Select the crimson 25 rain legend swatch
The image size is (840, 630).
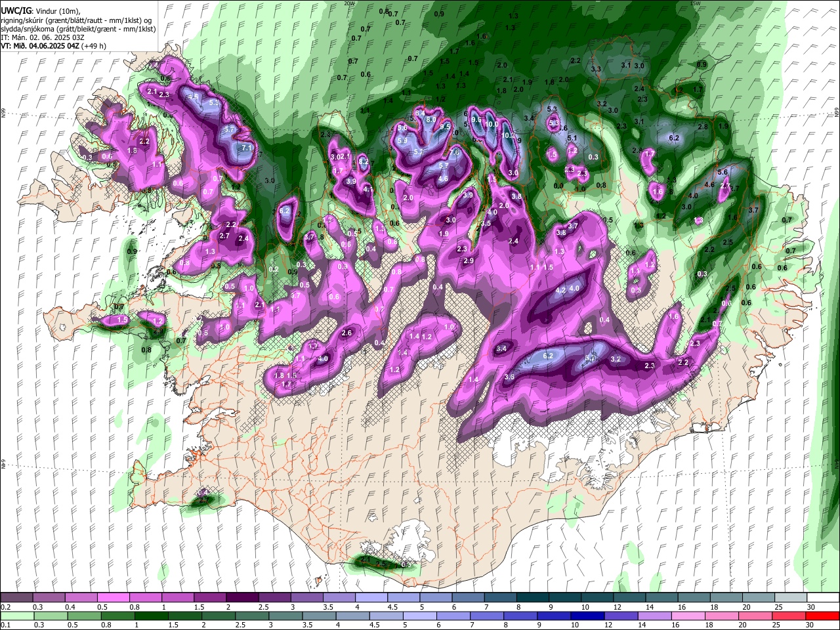(791, 616)
